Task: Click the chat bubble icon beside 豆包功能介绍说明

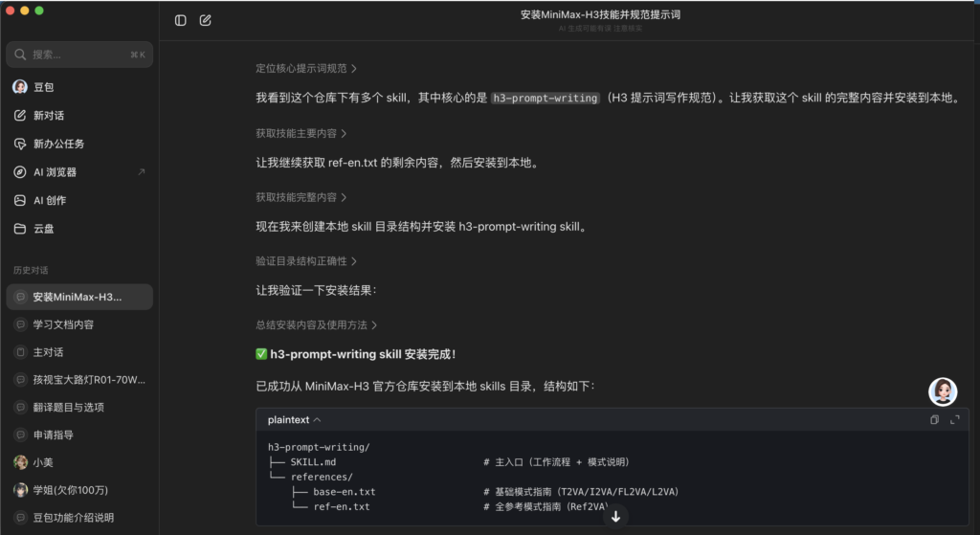Action: pos(21,518)
